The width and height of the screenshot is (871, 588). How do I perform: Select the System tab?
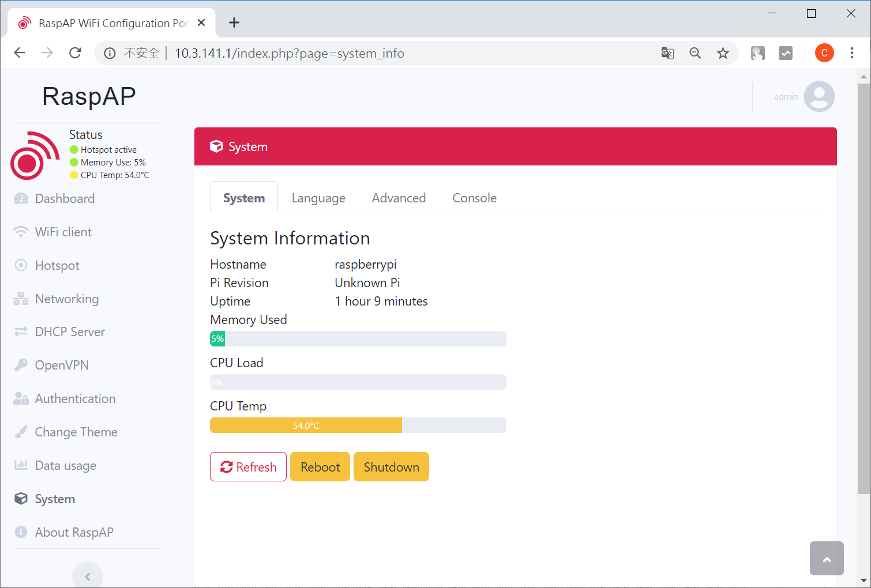pos(244,198)
